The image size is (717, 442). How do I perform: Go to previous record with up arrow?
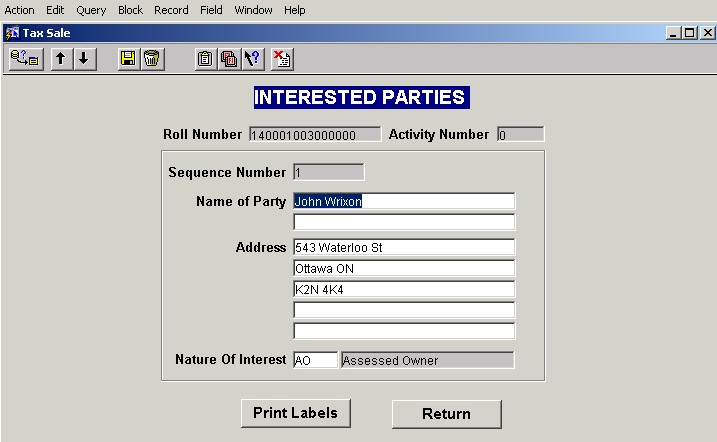(x=61, y=59)
